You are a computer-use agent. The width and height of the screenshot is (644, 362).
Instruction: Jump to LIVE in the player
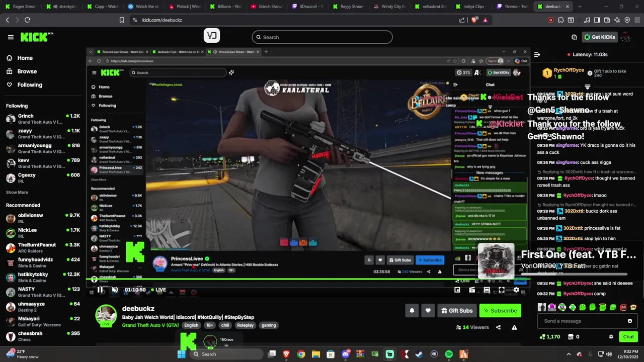coord(158,290)
